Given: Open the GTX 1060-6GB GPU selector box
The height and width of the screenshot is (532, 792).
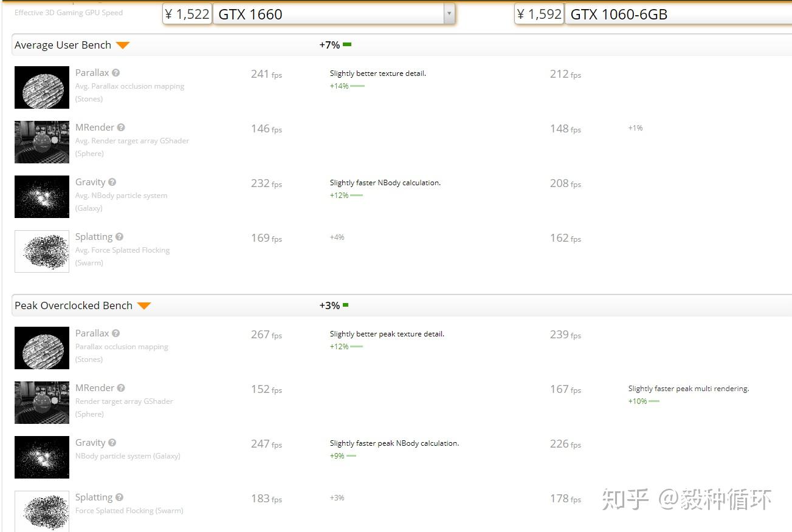Looking at the screenshot, I should [x=678, y=14].
